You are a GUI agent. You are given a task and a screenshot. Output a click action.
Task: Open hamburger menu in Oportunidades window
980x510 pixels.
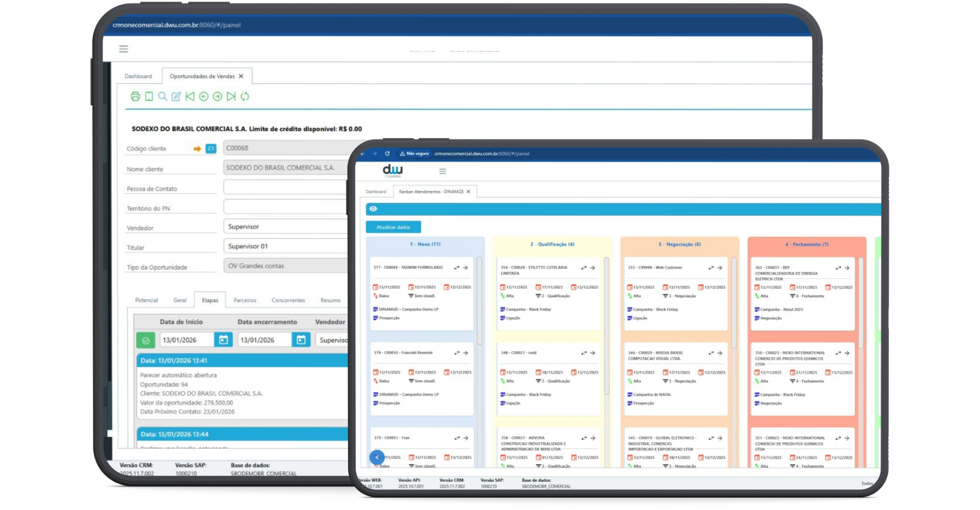click(124, 49)
